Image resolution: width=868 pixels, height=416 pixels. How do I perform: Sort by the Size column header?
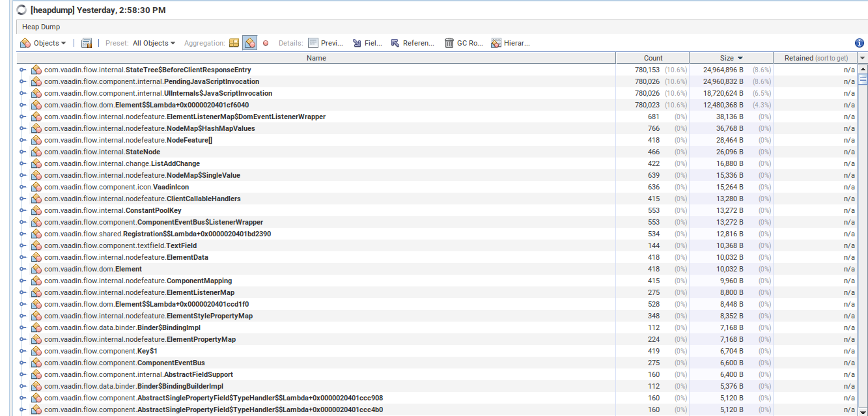point(731,58)
